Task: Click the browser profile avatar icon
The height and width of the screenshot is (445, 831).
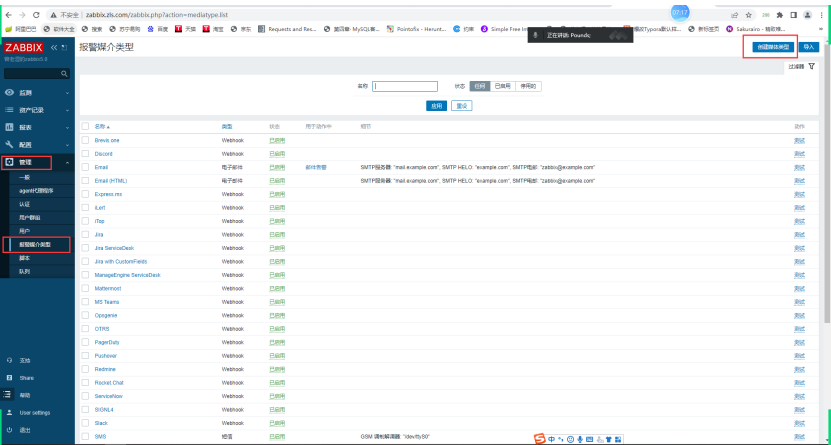Action: pos(807,15)
